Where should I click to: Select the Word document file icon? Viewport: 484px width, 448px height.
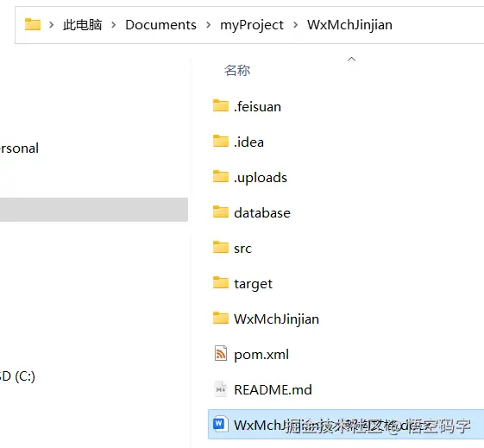click(x=220, y=424)
